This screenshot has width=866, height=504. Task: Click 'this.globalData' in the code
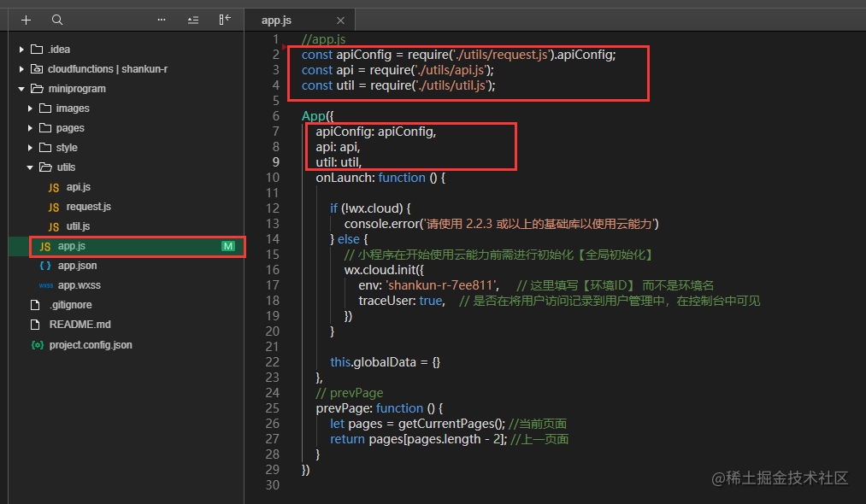pos(374,362)
